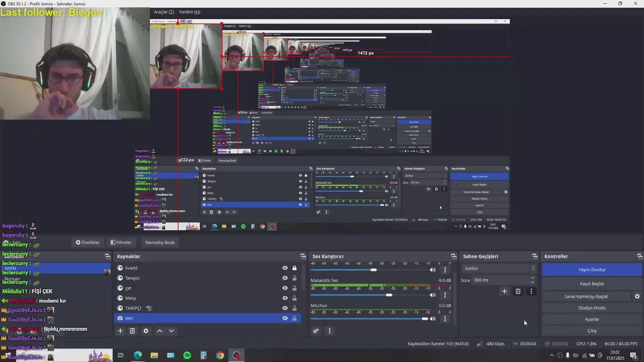The image size is (644, 362).
Task: Click Kaydı Başlat to start recording
Action: point(592,284)
